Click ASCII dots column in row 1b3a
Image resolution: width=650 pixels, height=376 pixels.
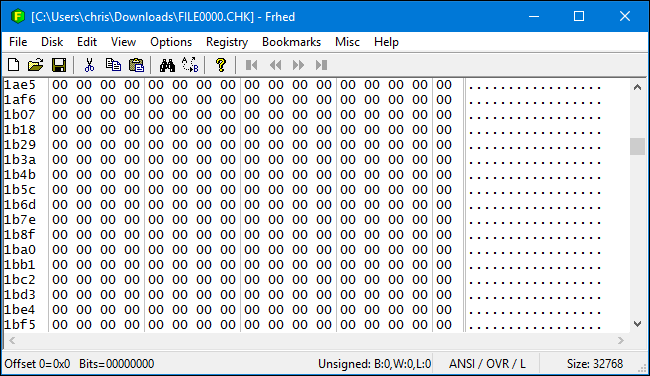pos(535,162)
